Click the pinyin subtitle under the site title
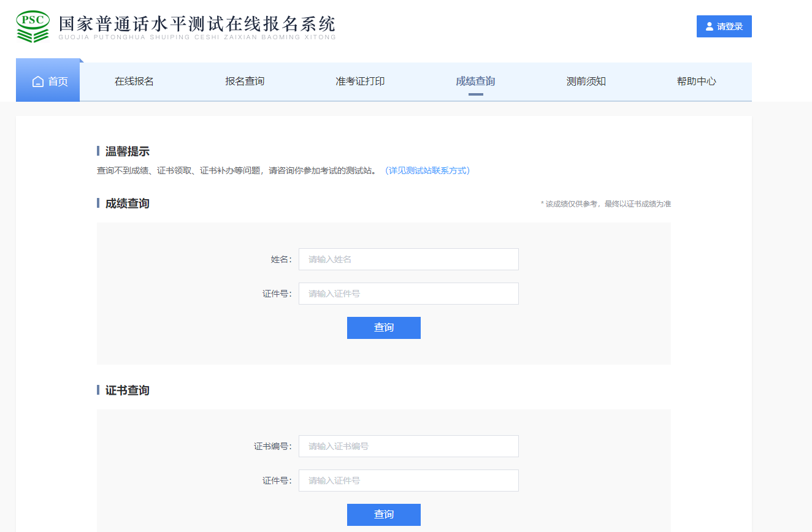This screenshot has width=812, height=532. click(197, 37)
